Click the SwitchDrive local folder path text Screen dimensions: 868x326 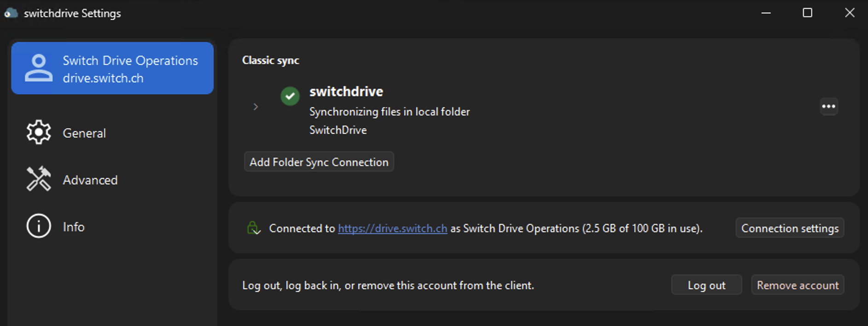tap(338, 130)
